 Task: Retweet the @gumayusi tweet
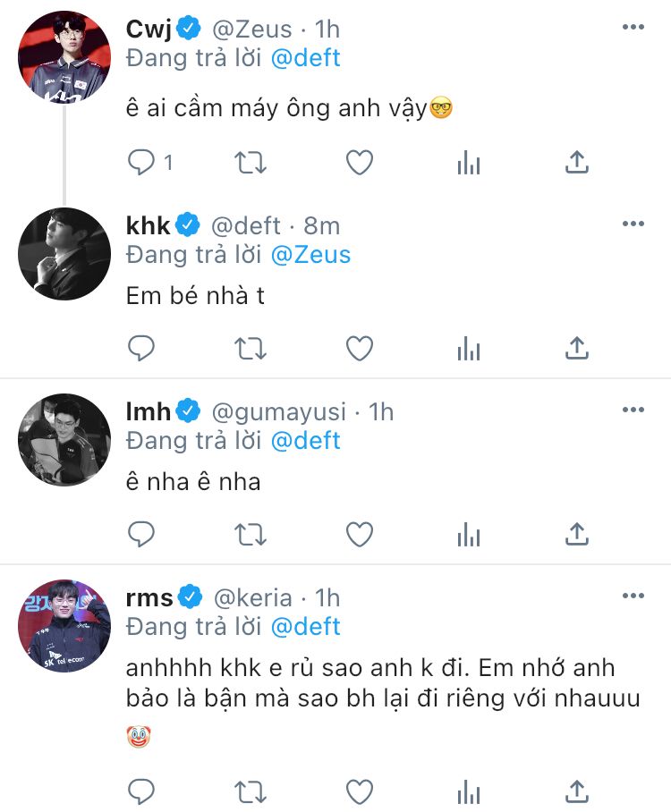(x=250, y=534)
